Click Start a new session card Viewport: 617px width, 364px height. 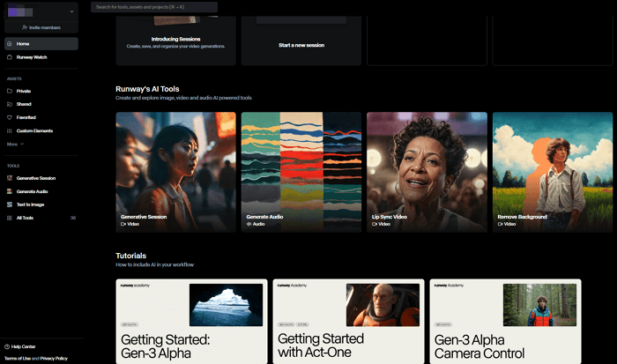coord(301,41)
